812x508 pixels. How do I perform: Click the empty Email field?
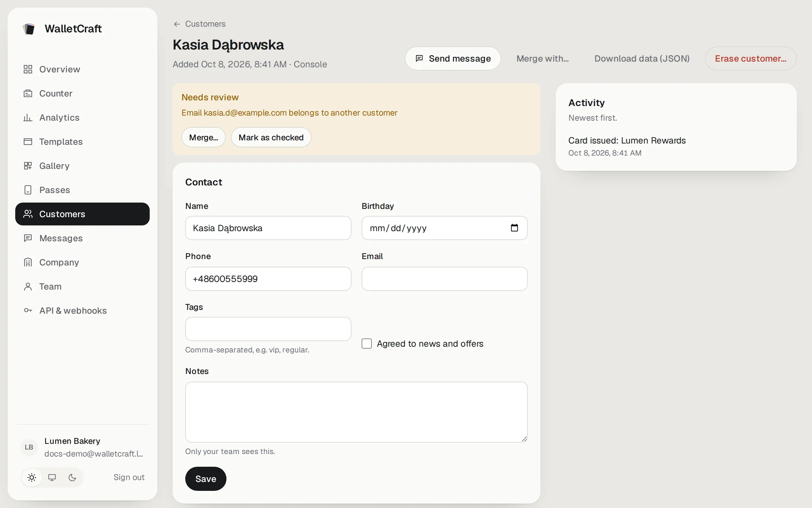(444, 279)
